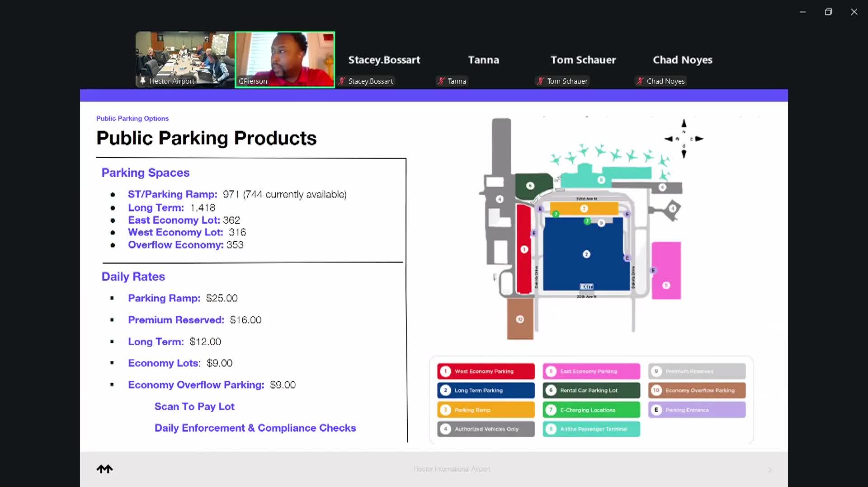Click Tanna's muted microphone icon
868x487 pixels.
tap(441, 81)
